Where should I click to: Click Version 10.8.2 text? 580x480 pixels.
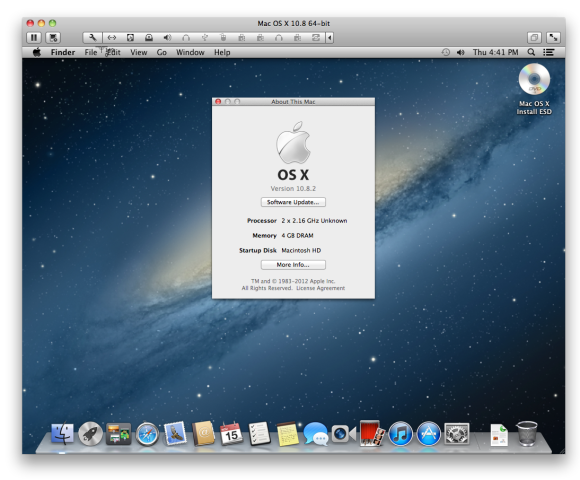pyautogui.click(x=293, y=188)
